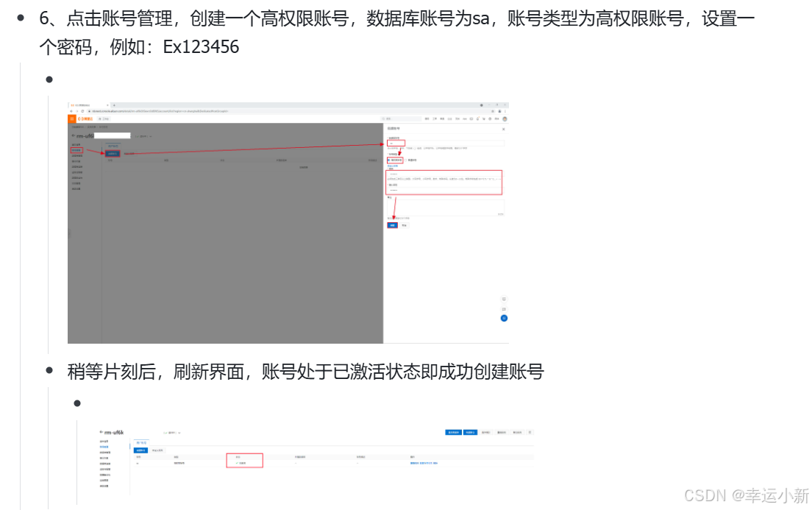Click back arrow beside rm-uf6k in second screenshot
Screen dimensions: 812x510
tap(101, 432)
